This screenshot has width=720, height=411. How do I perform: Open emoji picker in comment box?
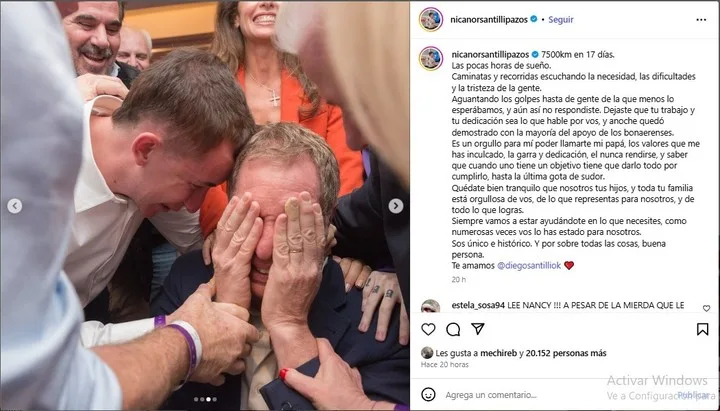pos(428,394)
